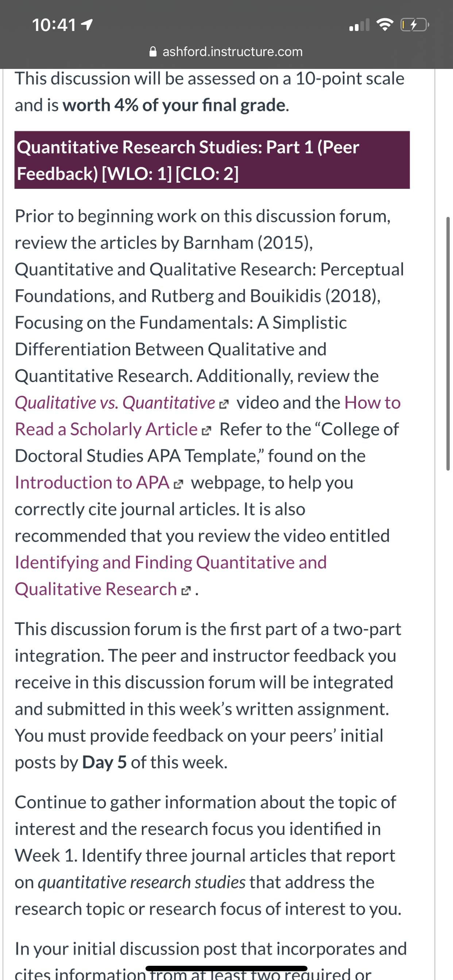Tap the 'Read a Scholarly Article' link line
This screenshot has height=980, width=453.
(106, 429)
